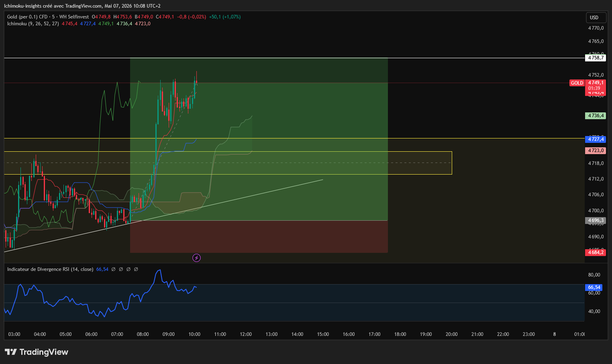Select the Gold CFD symbol title
The image size is (612, 364).
[x=48, y=17]
